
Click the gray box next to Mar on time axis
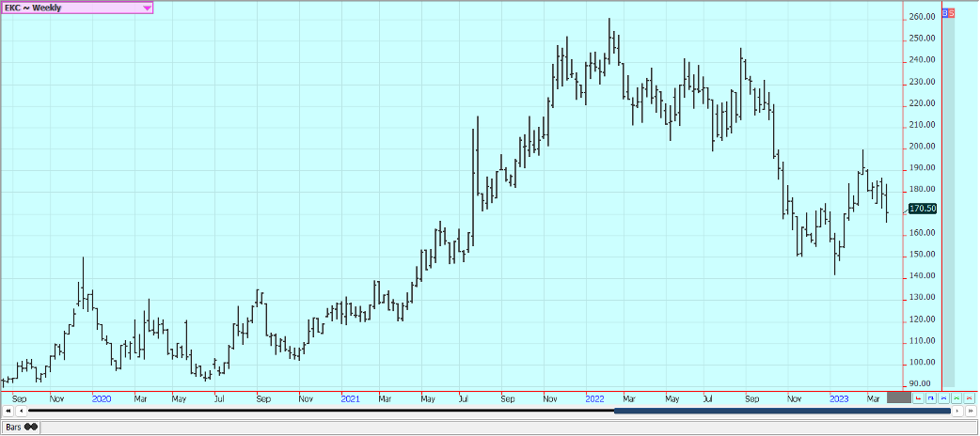coord(899,398)
